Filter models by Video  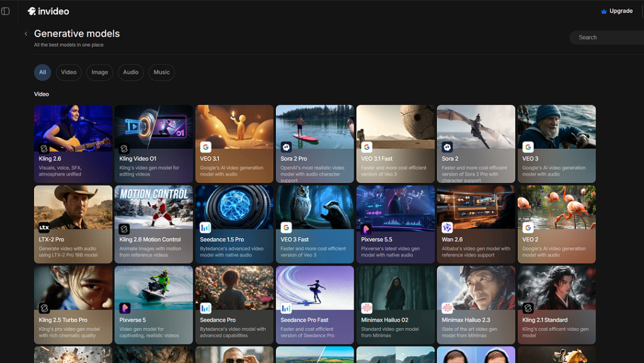pos(69,72)
